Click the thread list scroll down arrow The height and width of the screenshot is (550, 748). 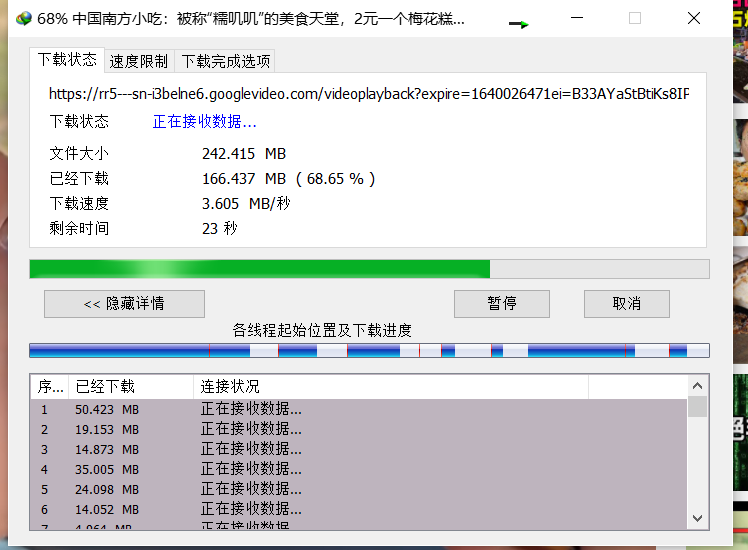click(698, 518)
